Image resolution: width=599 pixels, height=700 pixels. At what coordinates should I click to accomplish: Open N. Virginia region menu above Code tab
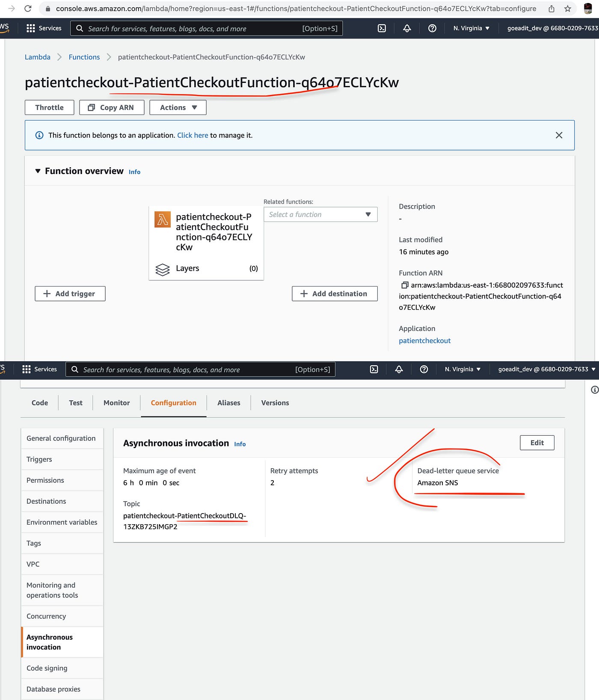(x=463, y=369)
